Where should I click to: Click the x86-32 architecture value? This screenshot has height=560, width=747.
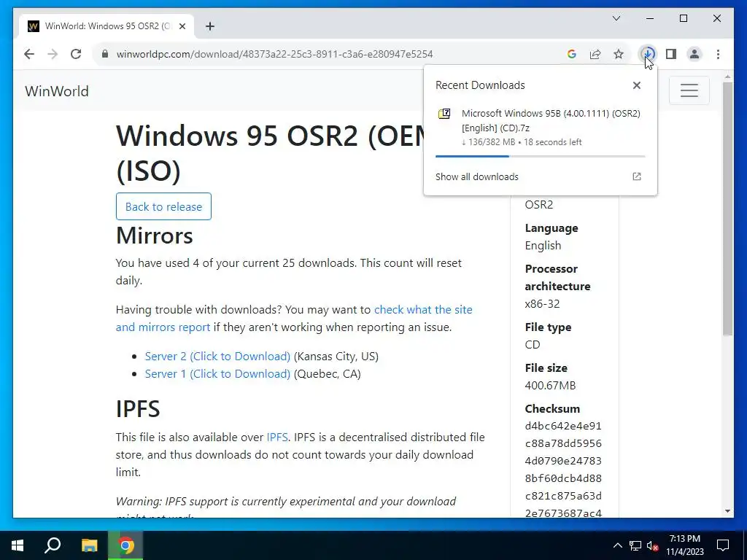[542, 304]
